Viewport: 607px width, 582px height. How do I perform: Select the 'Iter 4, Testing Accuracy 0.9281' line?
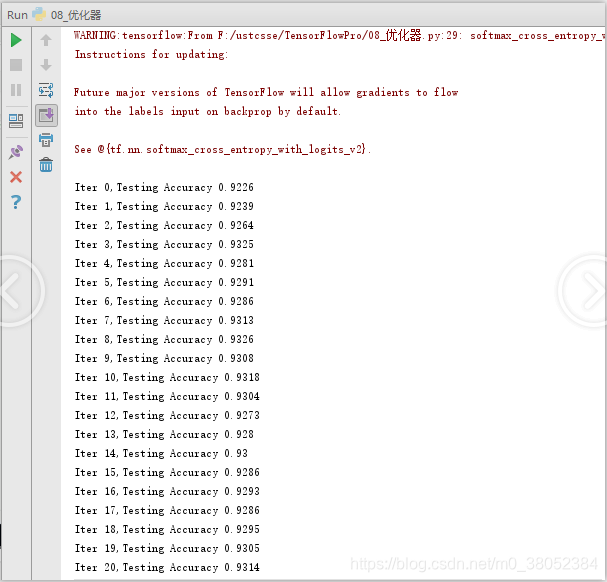click(164, 263)
